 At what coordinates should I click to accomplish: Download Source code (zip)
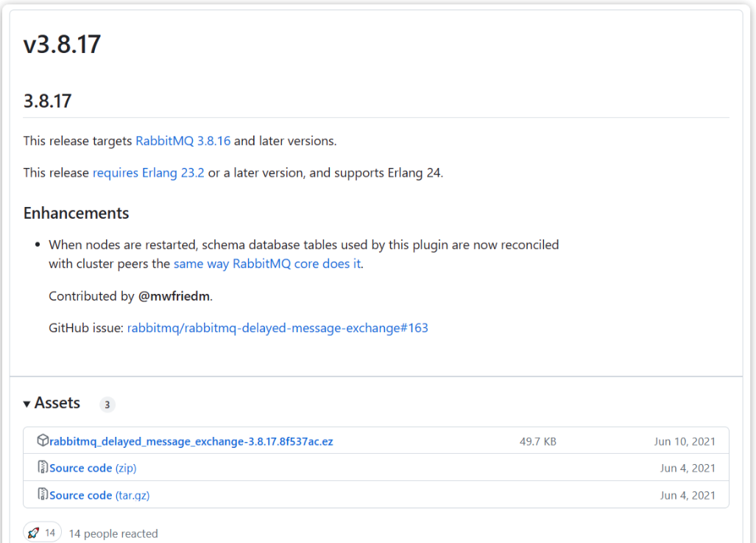(93, 468)
